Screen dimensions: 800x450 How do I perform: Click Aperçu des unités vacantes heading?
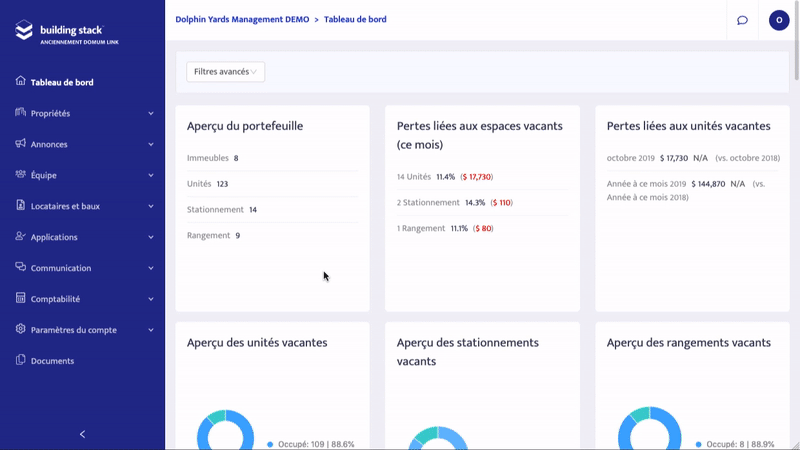[257, 342]
